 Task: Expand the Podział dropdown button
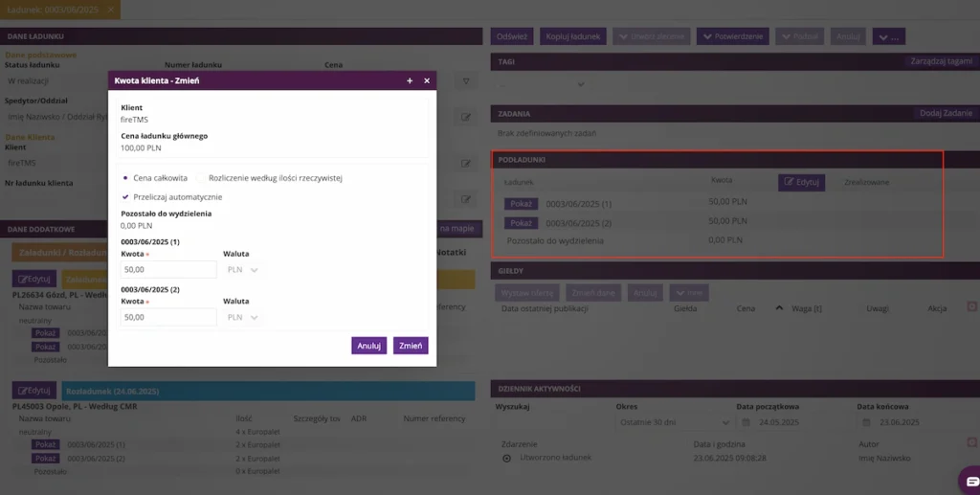[x=800, y=36]
